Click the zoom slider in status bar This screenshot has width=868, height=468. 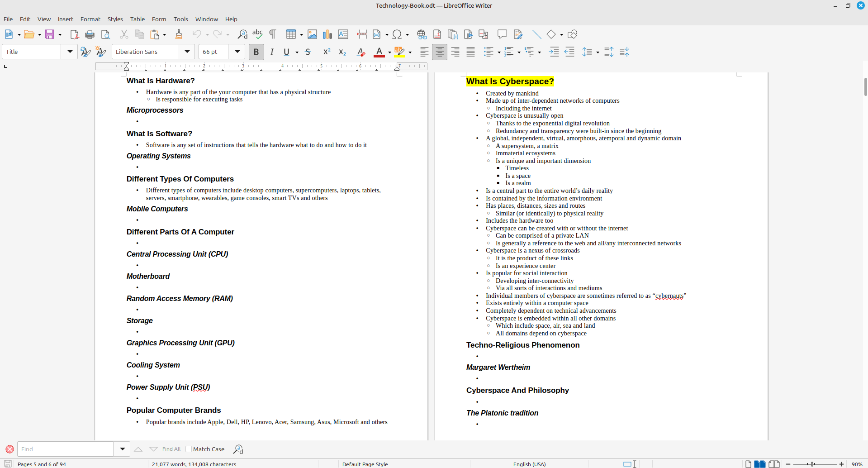pyautogui.click(x=814, y=464)
